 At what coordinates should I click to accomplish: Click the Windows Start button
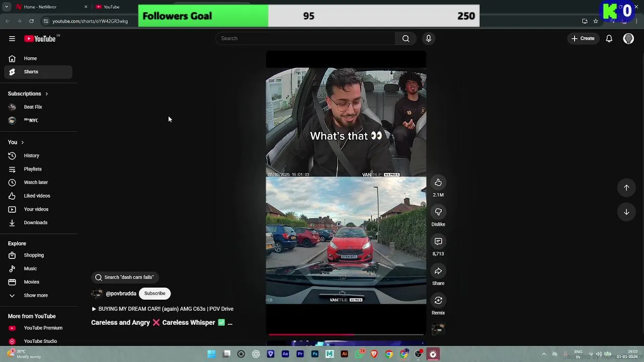tap(212, 354)
